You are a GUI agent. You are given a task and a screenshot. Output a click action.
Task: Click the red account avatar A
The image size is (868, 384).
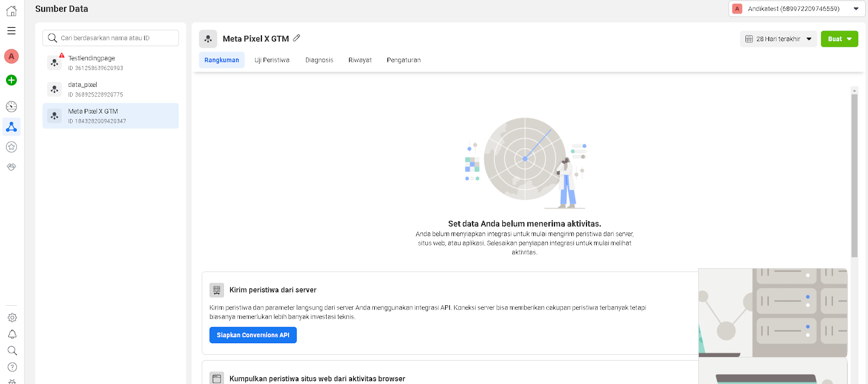click(11, 56)
